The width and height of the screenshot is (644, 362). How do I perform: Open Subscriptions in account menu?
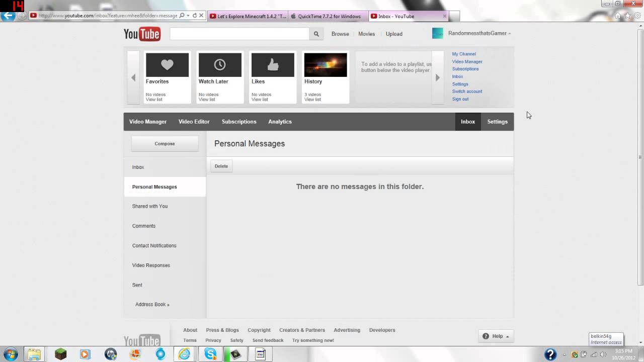pyautogui.click(x=465, y=69)
